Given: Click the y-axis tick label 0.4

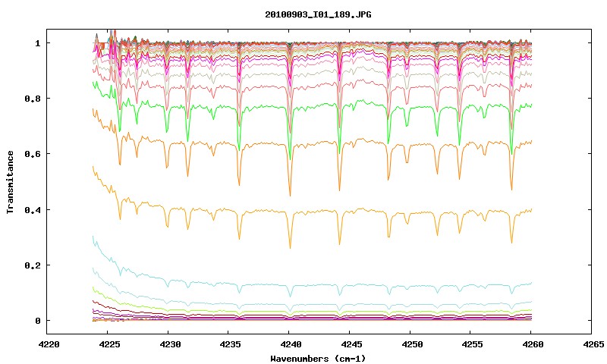Looking at the screenshot, I should coord(32,209).
